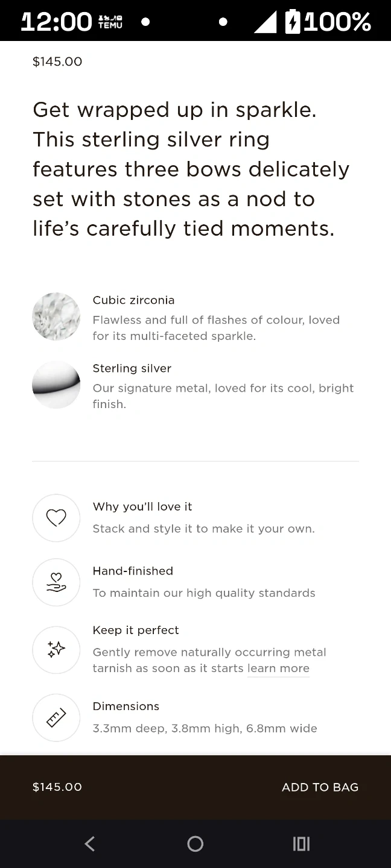The height and width of the screenshot is (868, 391).
Task: Tap the Keep it perfect heading
Action: tap(136, 630)
